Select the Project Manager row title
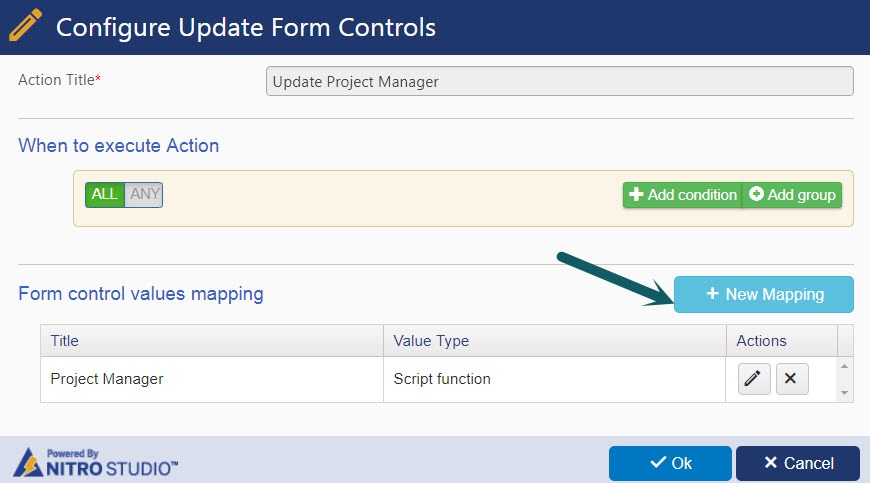870x483 pixels. (x=107, y=379)
